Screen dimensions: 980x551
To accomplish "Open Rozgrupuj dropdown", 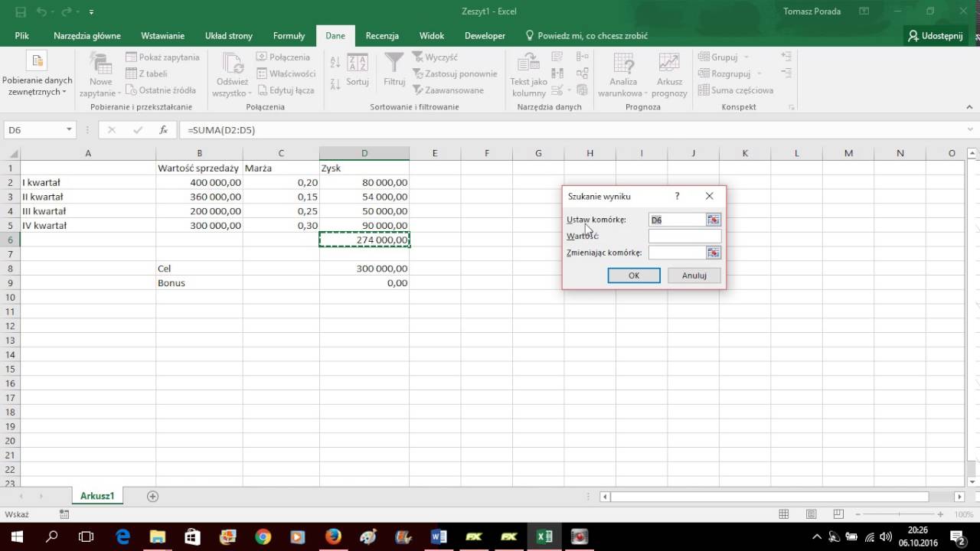I will [x=730, y=73].
